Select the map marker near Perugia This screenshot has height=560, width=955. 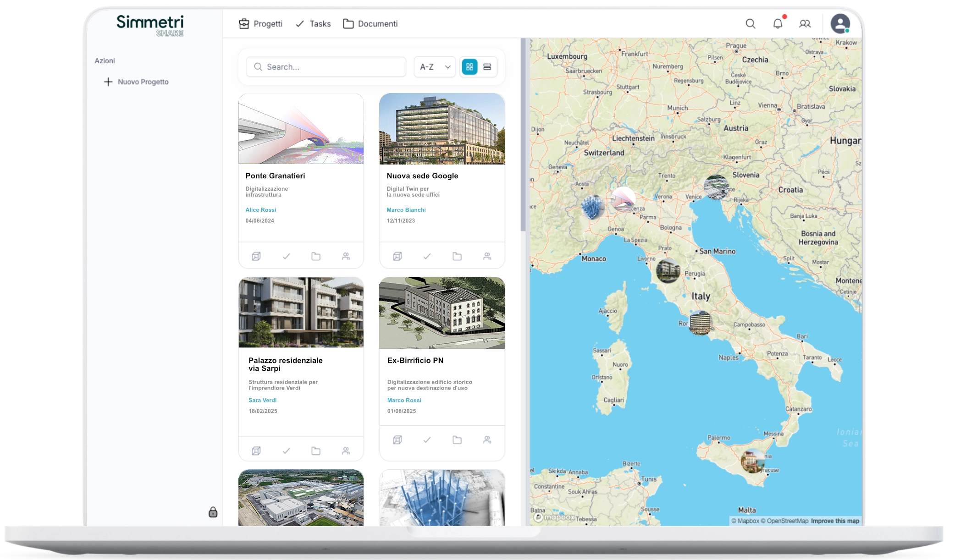tap(668, 270)
